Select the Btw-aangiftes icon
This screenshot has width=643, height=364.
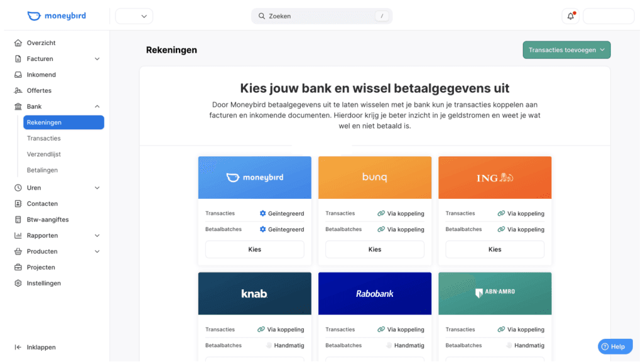[18, 219]
